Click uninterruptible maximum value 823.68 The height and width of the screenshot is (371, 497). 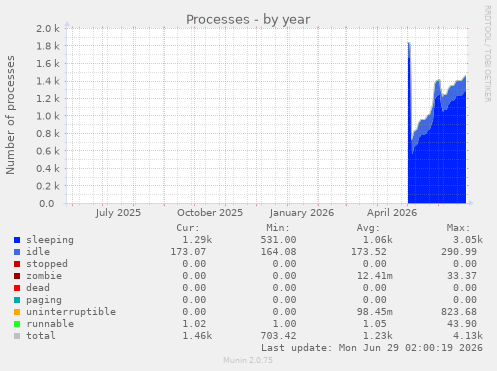coord(459,312)
